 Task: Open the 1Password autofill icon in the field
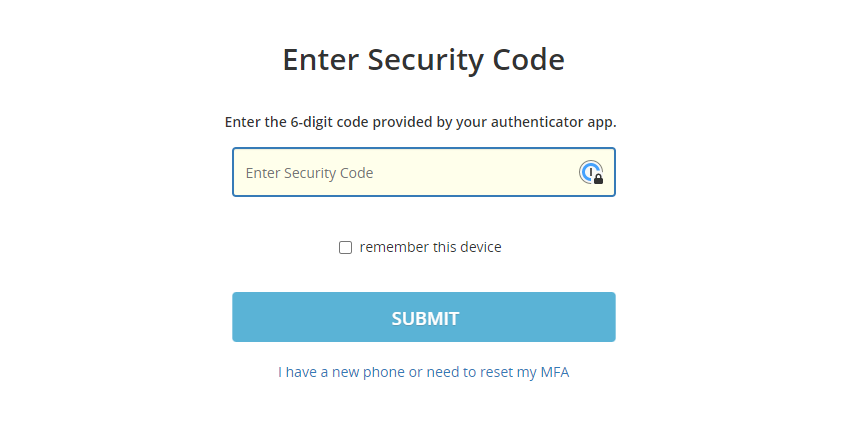click(x=591, y=173)
